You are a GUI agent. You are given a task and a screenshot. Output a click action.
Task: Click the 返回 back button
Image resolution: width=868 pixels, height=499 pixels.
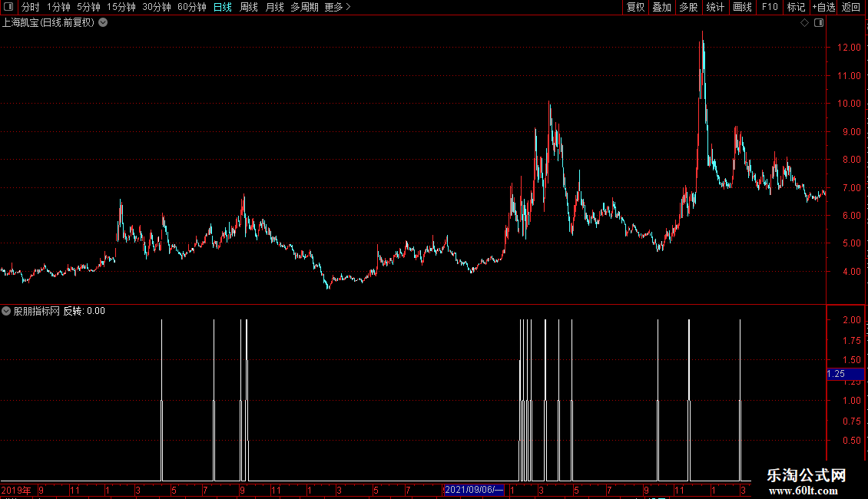[851, 7]
